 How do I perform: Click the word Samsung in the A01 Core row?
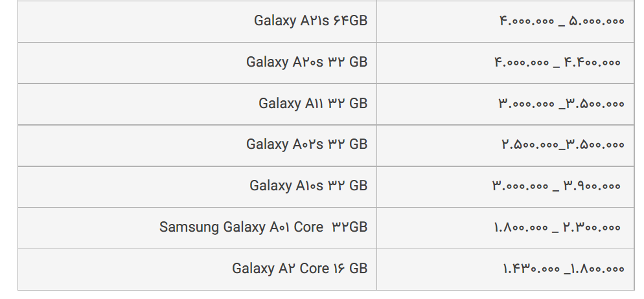[189, 227]
